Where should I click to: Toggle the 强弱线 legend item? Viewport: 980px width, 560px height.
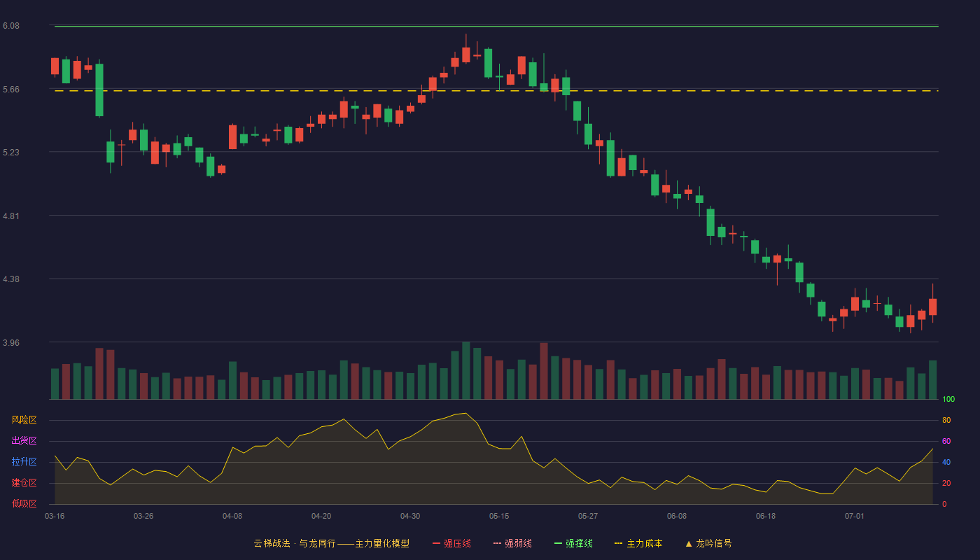point(512,543)
